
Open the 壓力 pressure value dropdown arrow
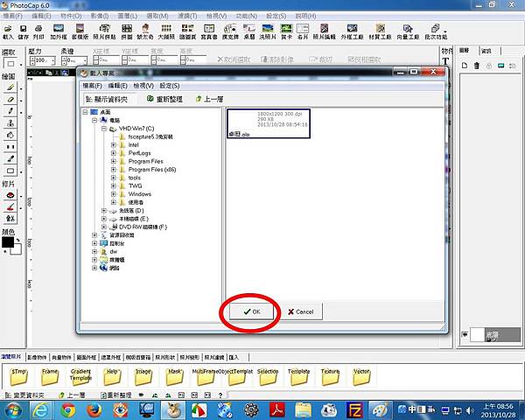(x=53, y=60)
